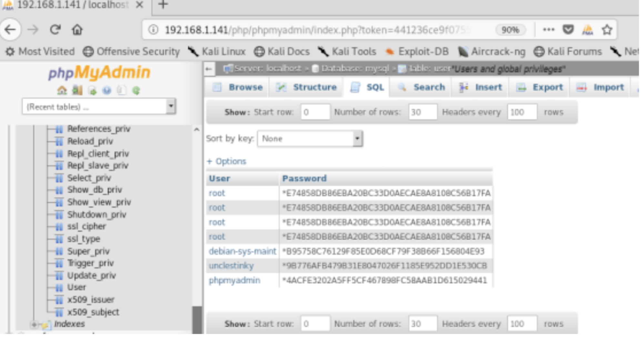Sort by the User column header

pyautogui.click(x=219, y=178)
